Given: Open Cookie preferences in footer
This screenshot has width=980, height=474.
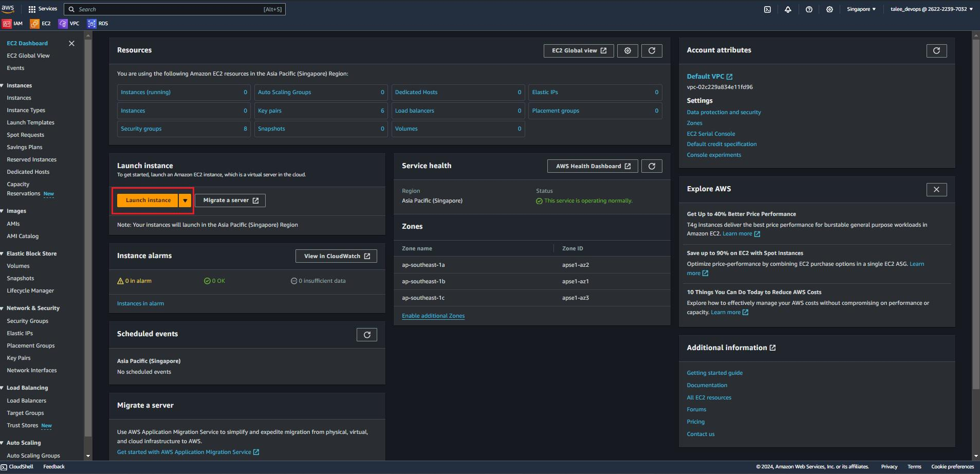Looking at the screenshot, I should click(x=952, y=467).
